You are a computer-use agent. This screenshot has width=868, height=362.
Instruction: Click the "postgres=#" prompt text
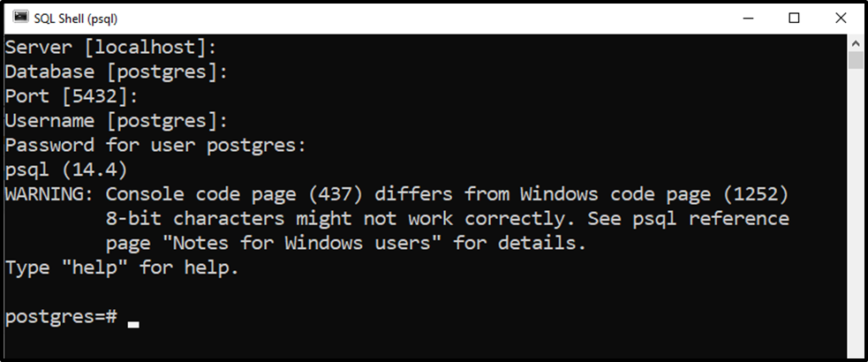(62, 318)
